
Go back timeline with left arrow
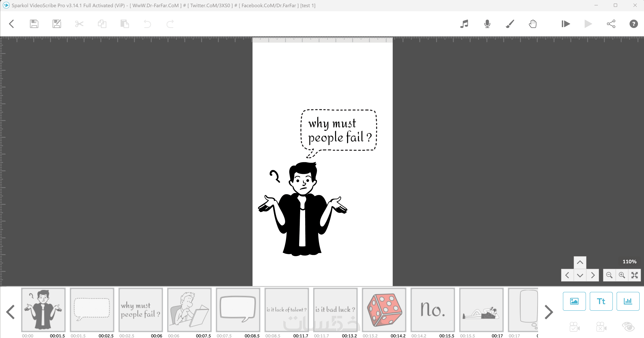click(x=11, y=312)
